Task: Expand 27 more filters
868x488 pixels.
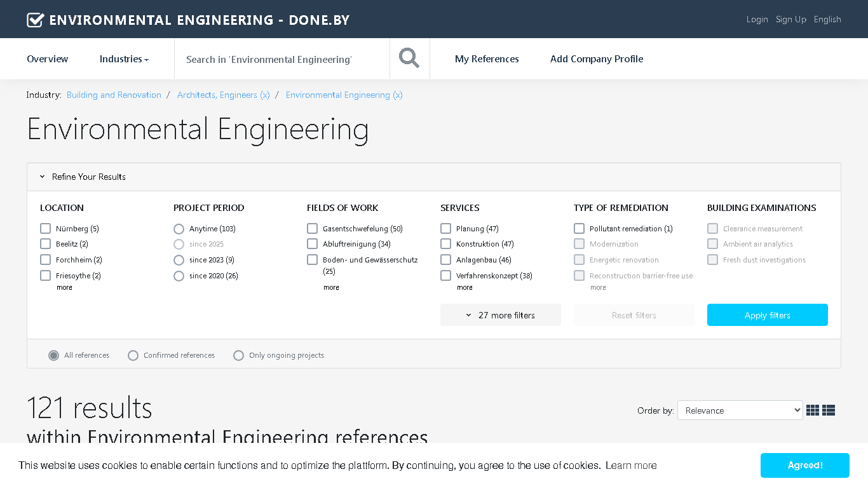Action: 501,315
